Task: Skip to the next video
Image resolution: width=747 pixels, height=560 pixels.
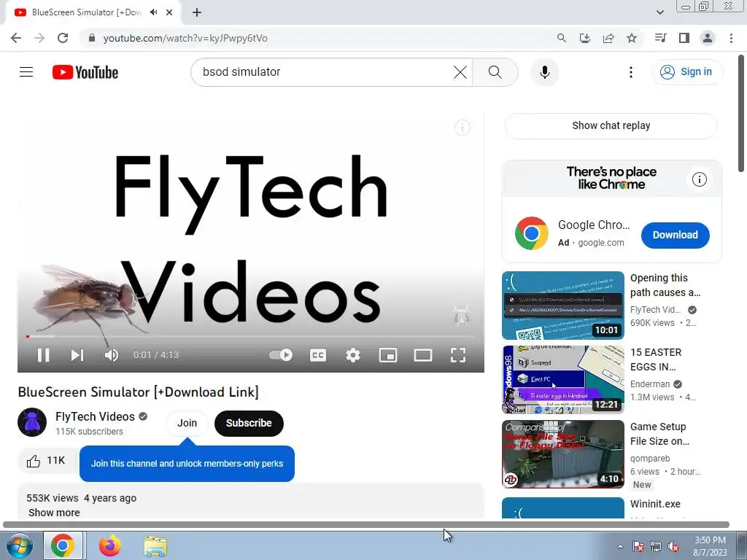Action: click(x=77, y=355)
